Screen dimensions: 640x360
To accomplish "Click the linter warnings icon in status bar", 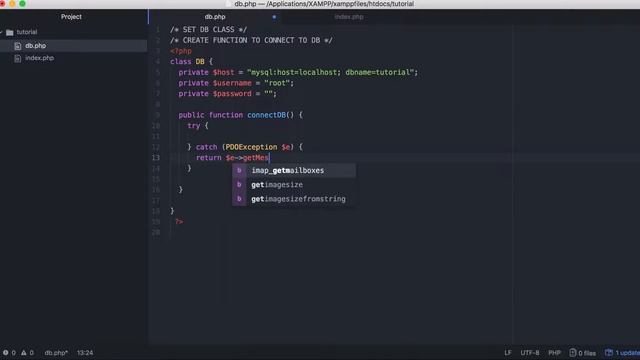I will [x=24, y=353].
